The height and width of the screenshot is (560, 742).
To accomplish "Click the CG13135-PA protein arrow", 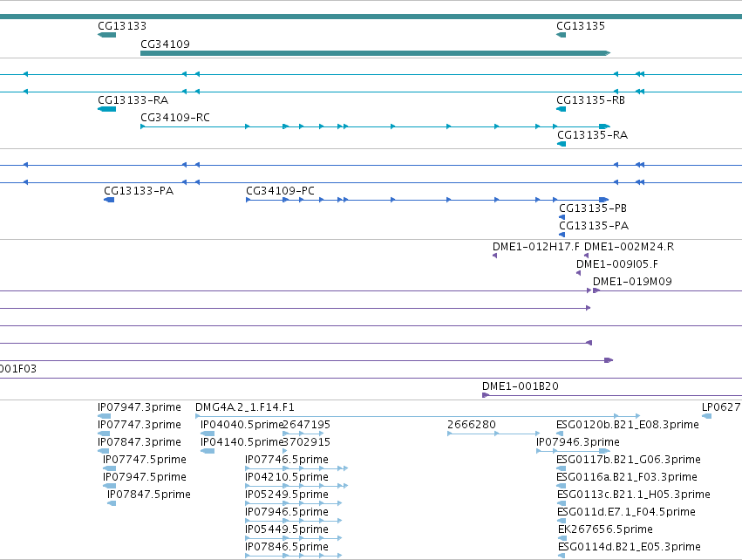I will 562,235.
